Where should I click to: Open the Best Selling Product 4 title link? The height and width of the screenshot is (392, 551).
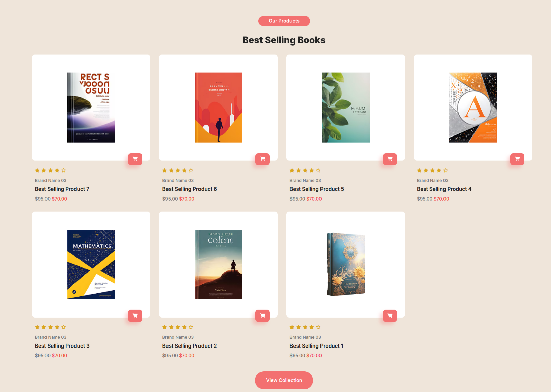[444, 189]
